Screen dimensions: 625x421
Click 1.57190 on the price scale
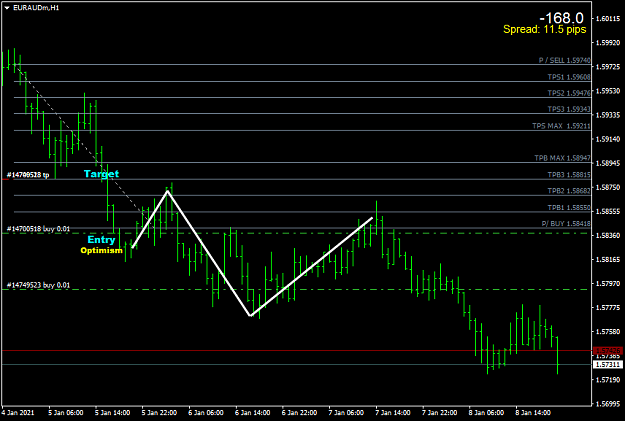[x=607, y=380]
